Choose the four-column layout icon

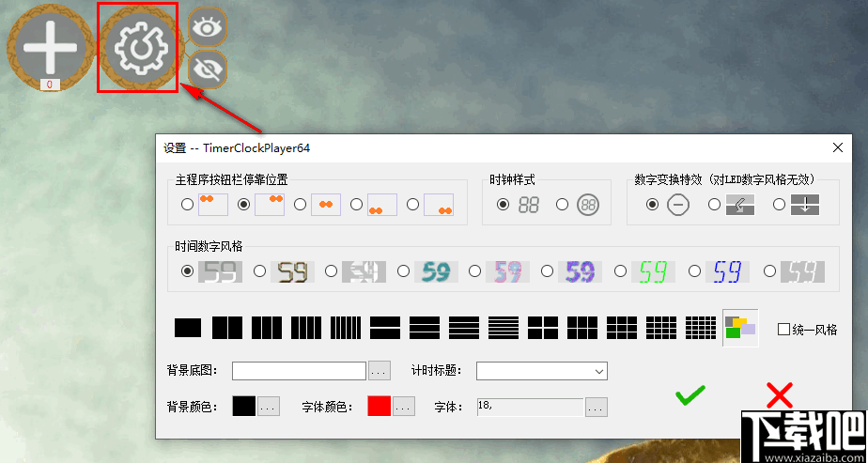306,328
